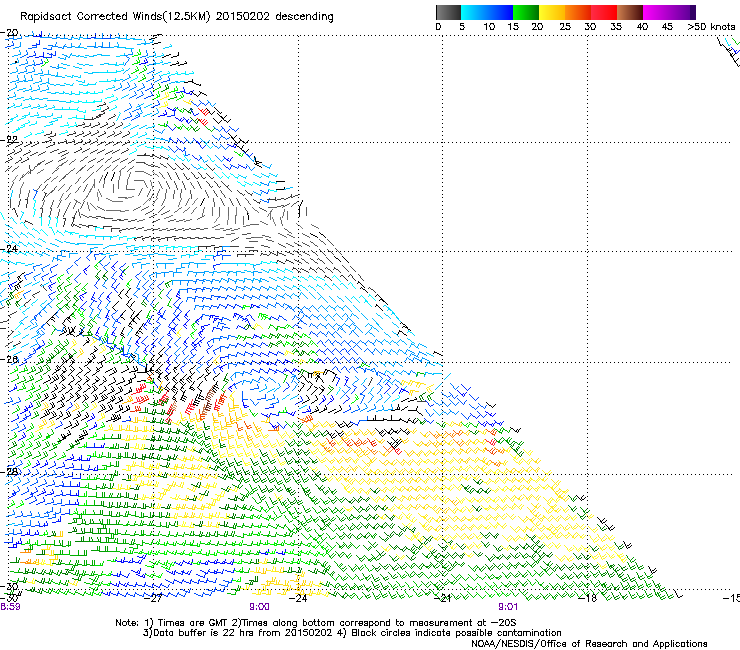Click the '-26' latitude axis label
Screen dimensions: 740x650
(x=10, y=359)
